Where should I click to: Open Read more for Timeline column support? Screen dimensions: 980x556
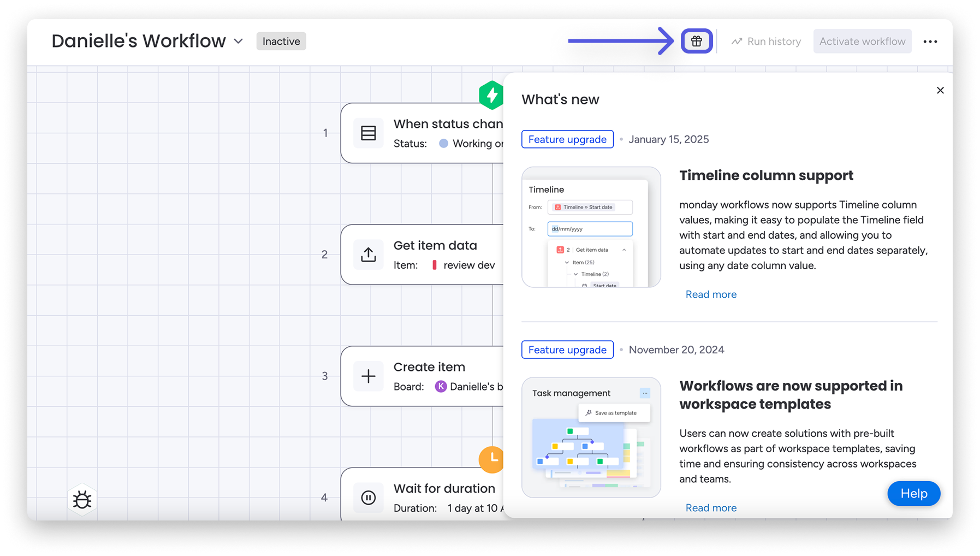[x=711, y=294]
